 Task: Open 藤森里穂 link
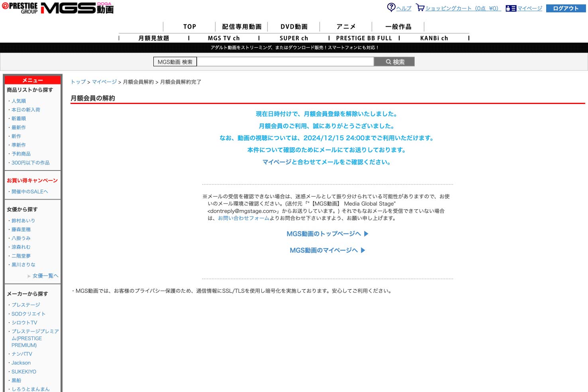tap(21, 229)
